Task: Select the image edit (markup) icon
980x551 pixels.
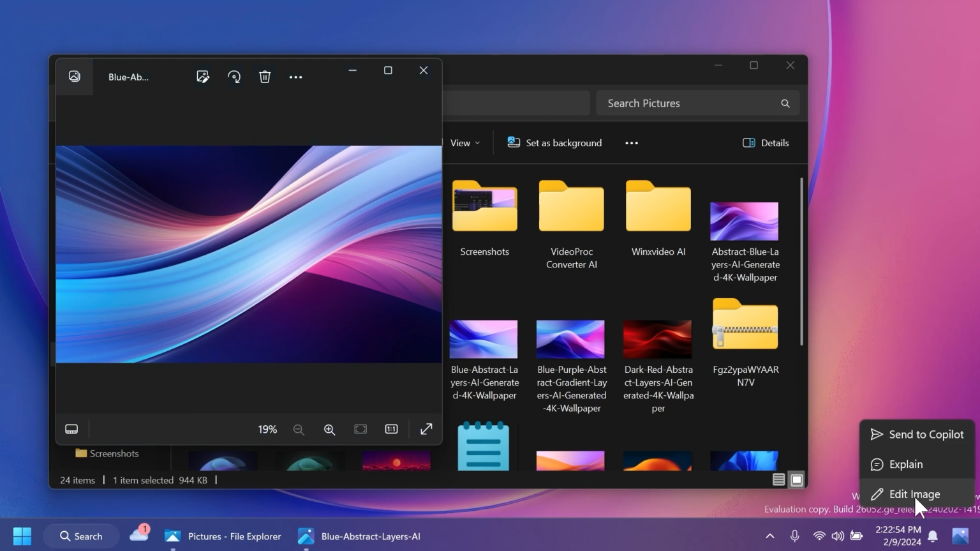Action: click(203, 76)
